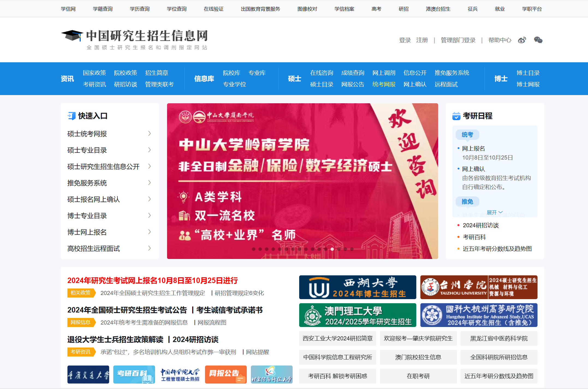This screenshot has width=588, height=389.
Task: Click the 登录 link
Action: click(405, 40)
